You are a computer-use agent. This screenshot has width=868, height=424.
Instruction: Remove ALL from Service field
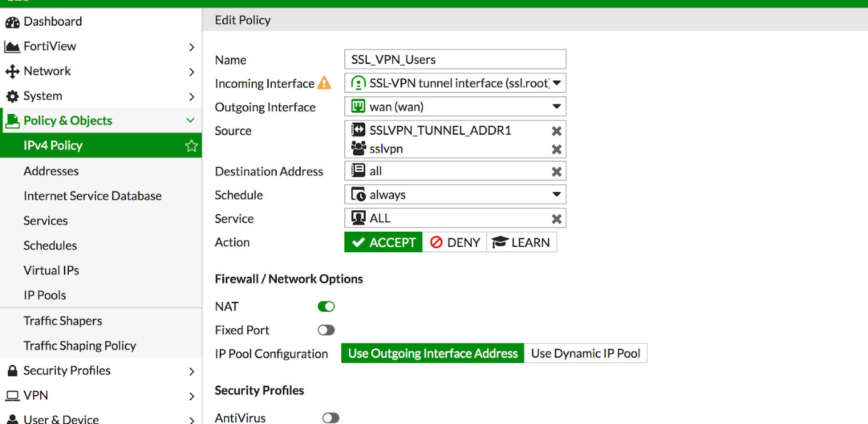coord(556,219)
